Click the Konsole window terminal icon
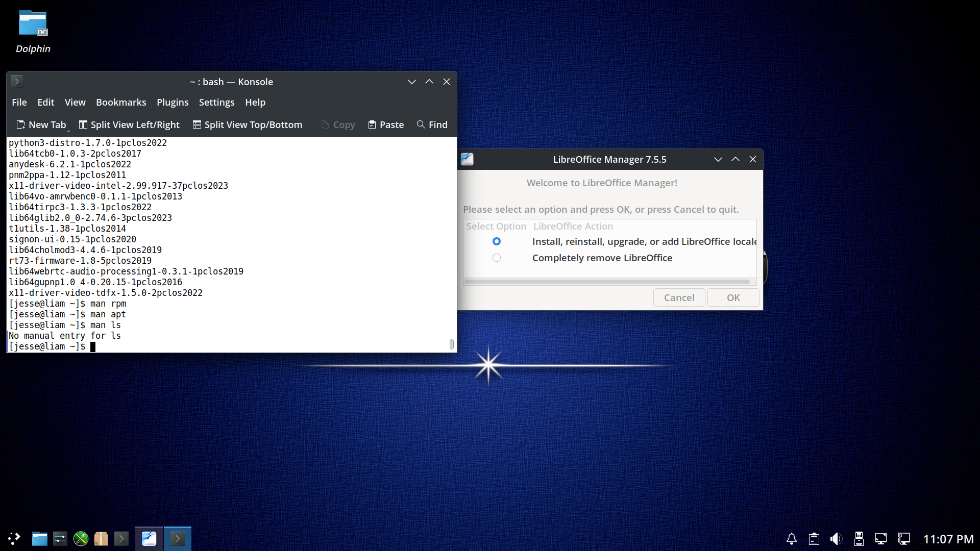 click(17, 81)
